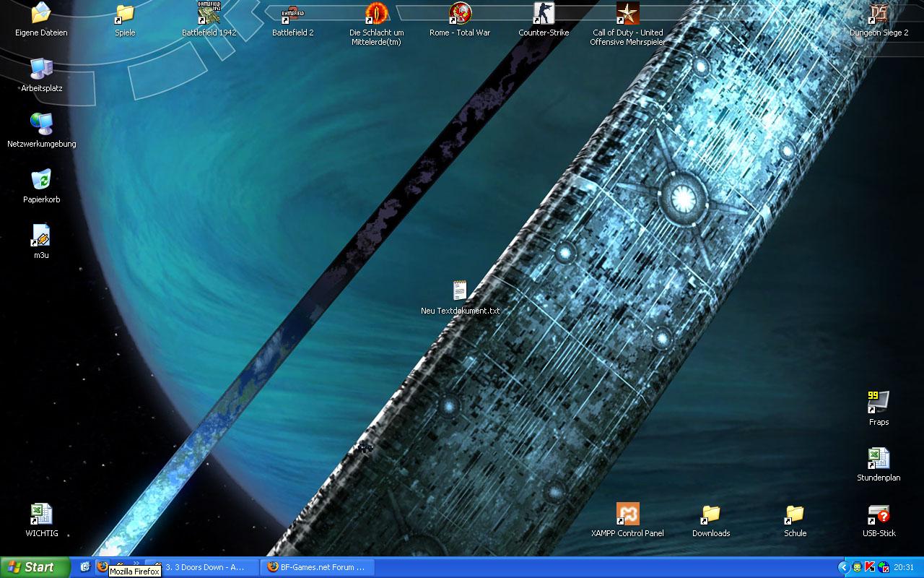The image size is (924, 578).
Task: Click the Stundenplan spreadsheet icon
Action: coord(879,459)
